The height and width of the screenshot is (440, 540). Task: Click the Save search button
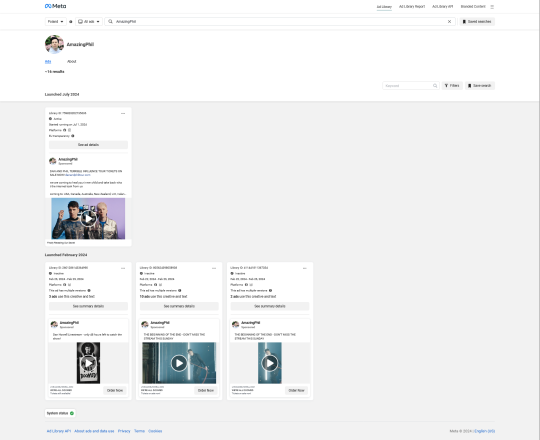point(480,86)
